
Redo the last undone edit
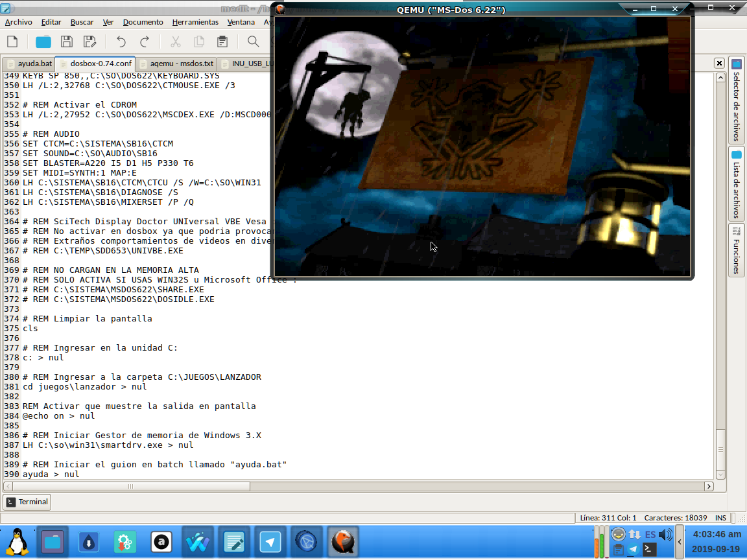point(145,42)
